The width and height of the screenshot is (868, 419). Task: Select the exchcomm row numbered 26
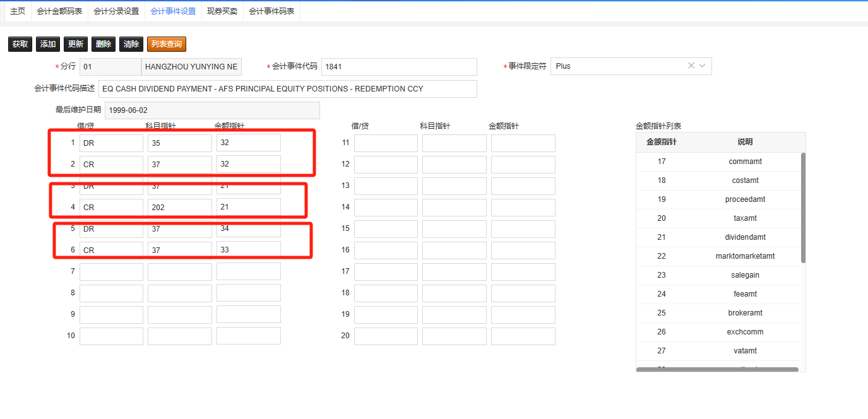(718, 332)
